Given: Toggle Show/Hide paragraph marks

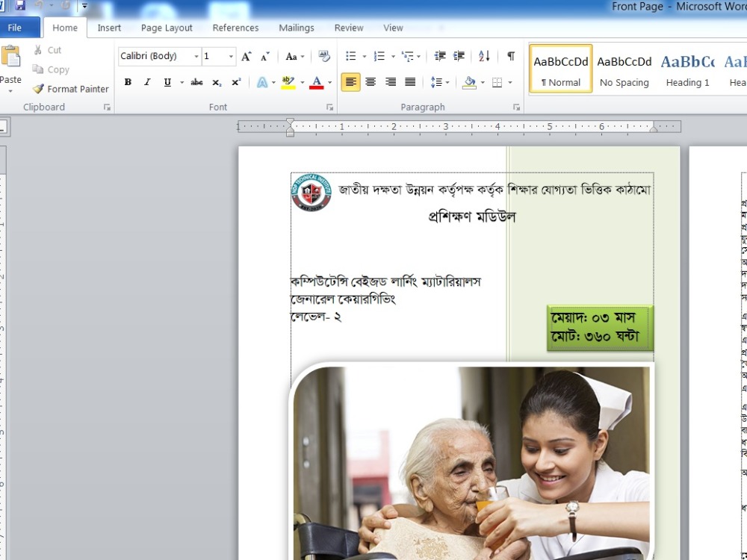Looking at the screenshot, I should [511, 56].
